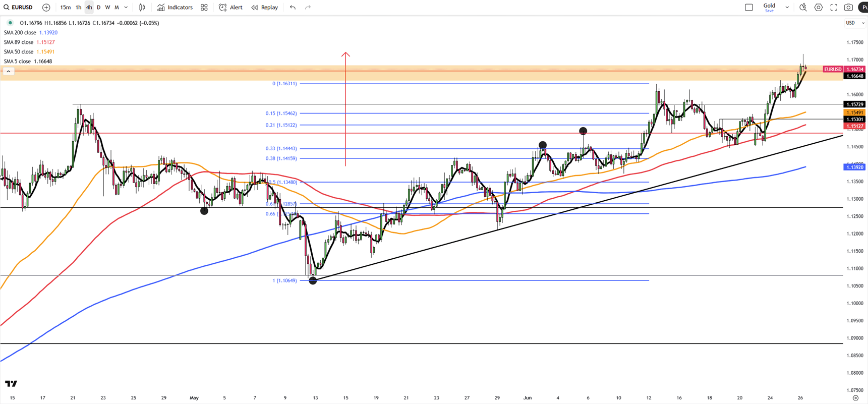Click the add symbol plus icon
The width and height of the screenshot is (868, 404).
[x=46, y=8]
